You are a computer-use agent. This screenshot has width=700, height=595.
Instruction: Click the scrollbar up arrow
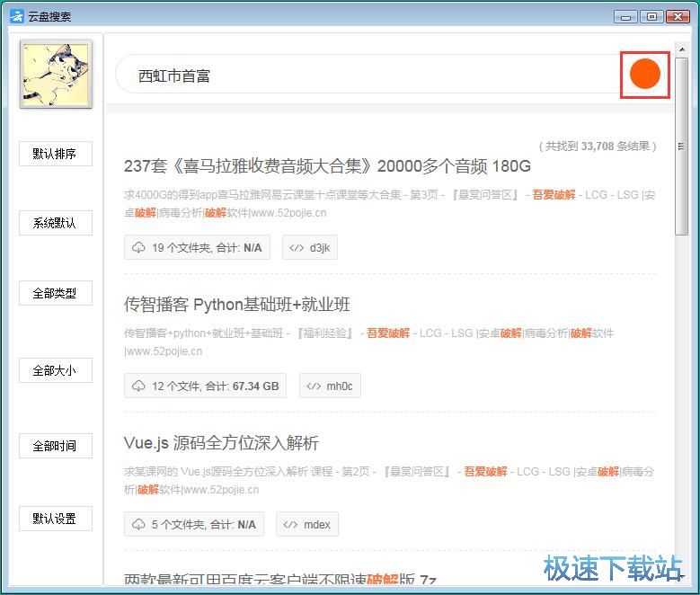681,49
